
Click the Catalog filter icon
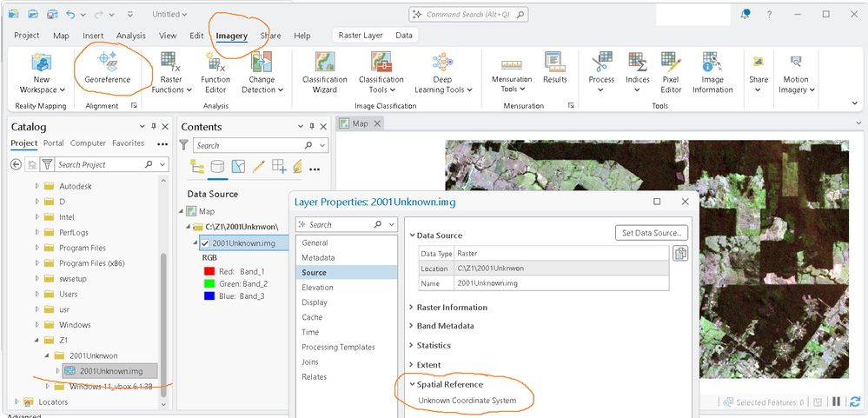click(48, 164)
